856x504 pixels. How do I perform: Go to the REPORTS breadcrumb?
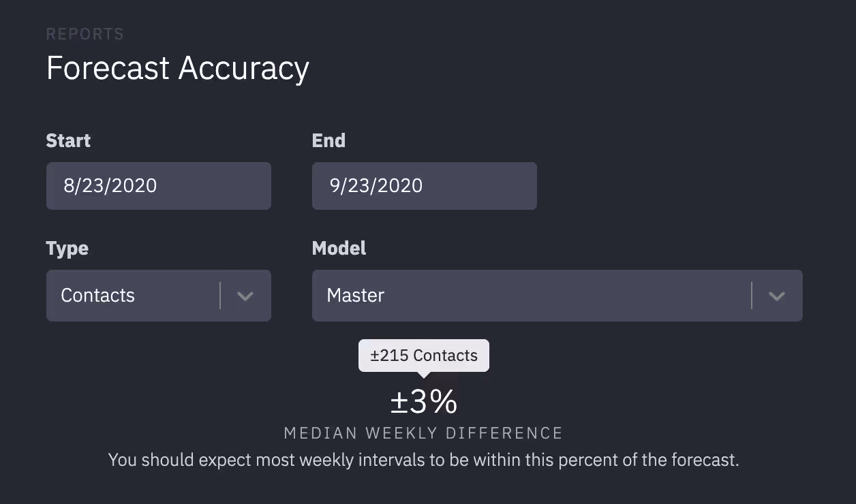pyautogui.click(x=85, y=34)
